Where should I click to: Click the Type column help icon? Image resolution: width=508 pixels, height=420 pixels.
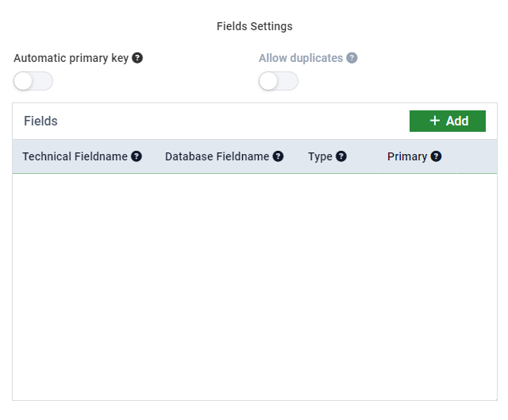pyautogui.click(x=341, y=156)
